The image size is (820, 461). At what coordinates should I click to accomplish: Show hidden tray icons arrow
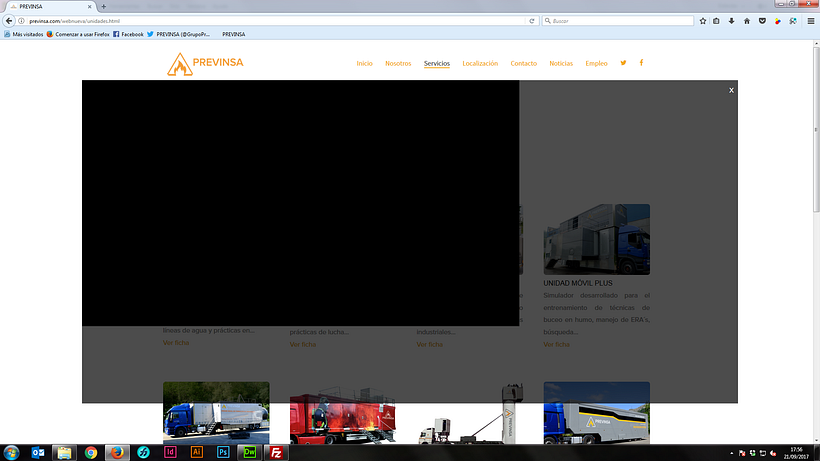coord(732,453)
